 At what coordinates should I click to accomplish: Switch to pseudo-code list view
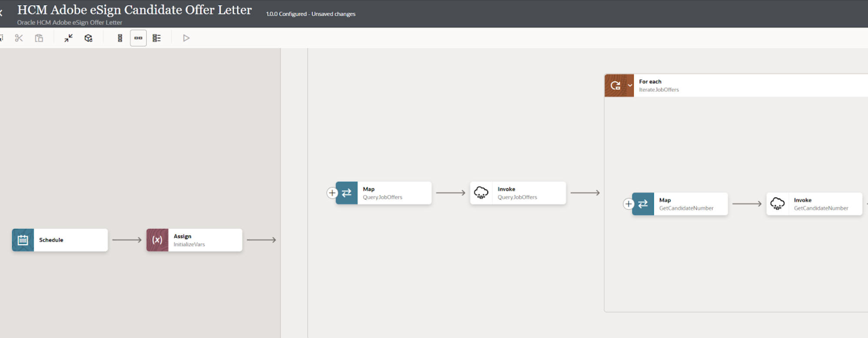pos(157,38)
